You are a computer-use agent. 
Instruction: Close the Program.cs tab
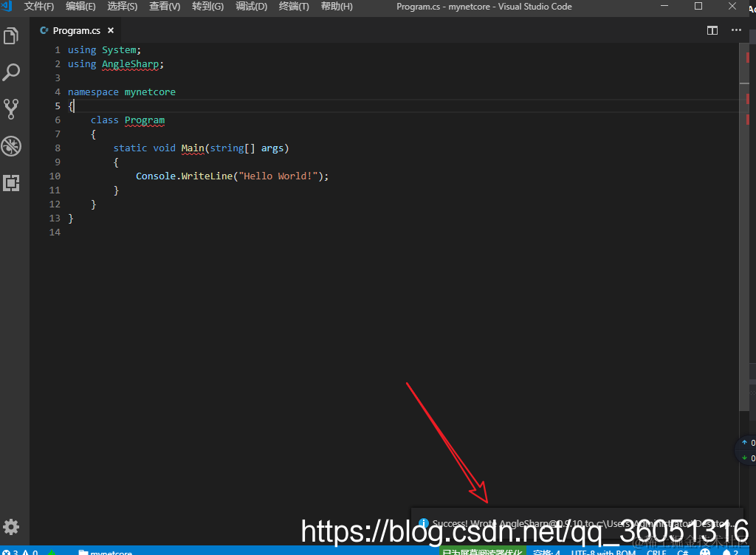pyautogui.click(x=111, y=30)
